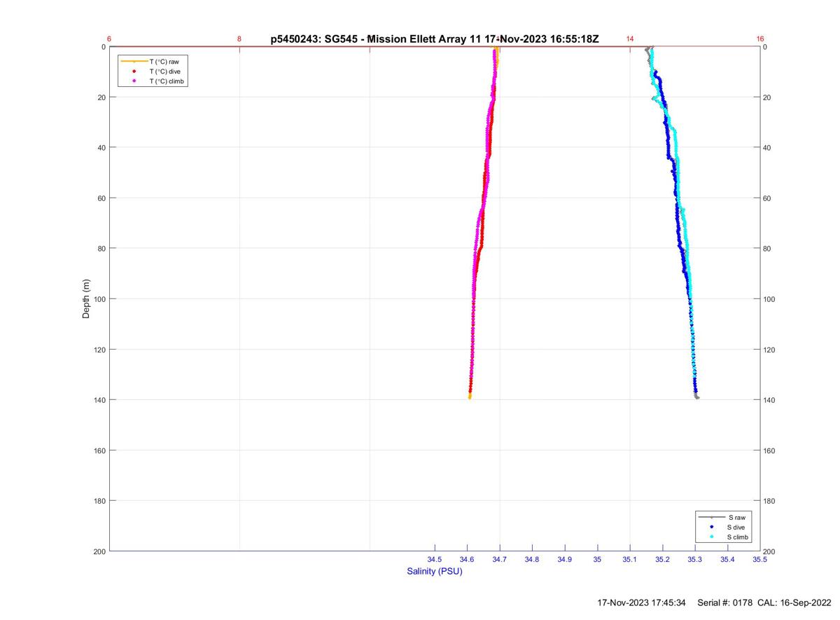Click the 160 tick on left depth axis
Screen dimensions: 840x620
[99, 450]
